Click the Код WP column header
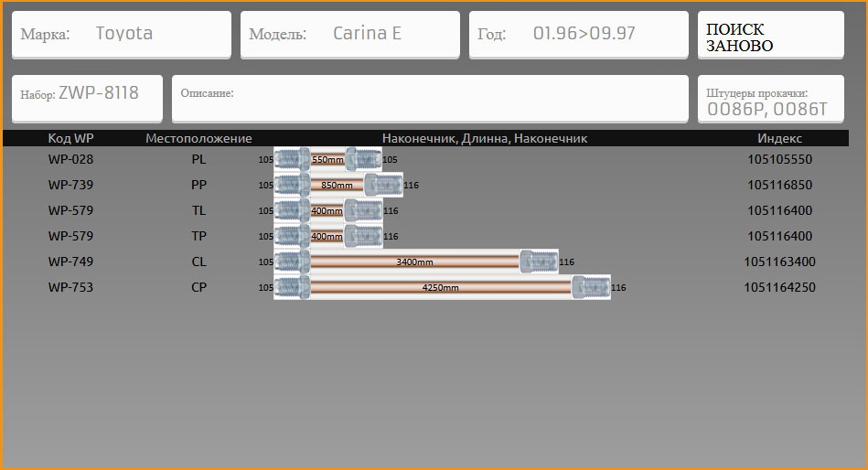Screen dimensions: 868x470 71,138
